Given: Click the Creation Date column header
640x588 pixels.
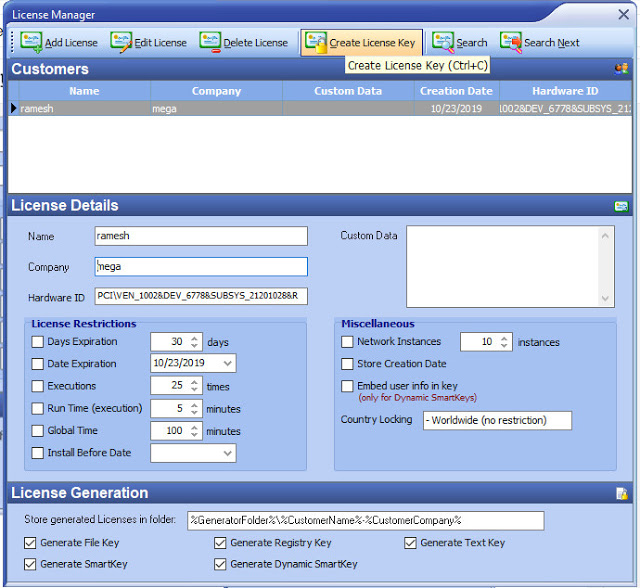Looking at the screenshot, I should [456, 91].
